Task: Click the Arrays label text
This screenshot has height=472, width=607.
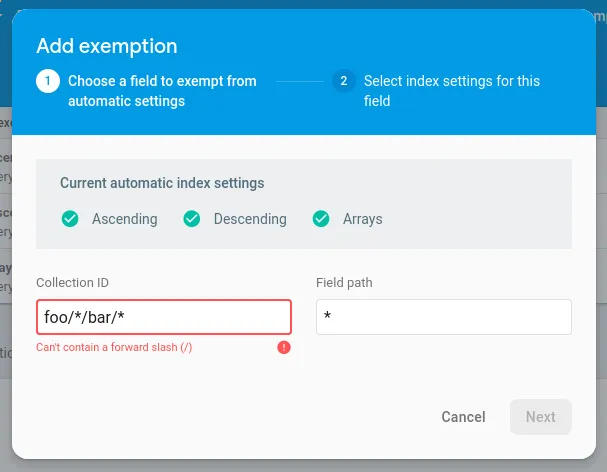Action: (362, 219)
